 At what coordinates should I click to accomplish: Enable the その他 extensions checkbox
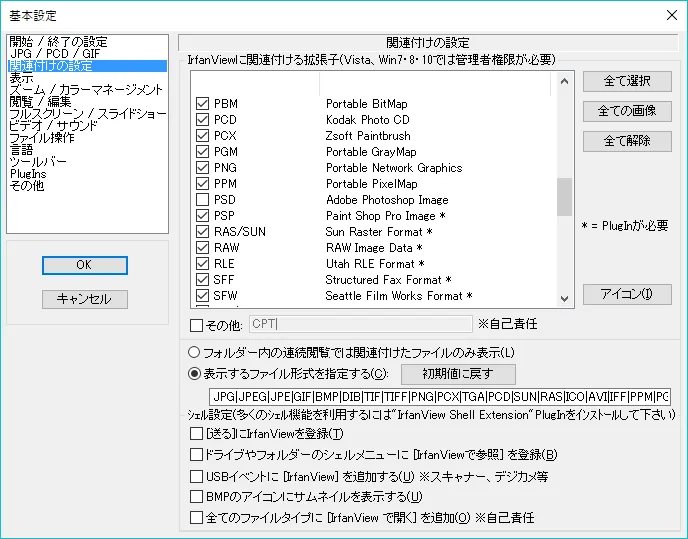coord(196,325)
